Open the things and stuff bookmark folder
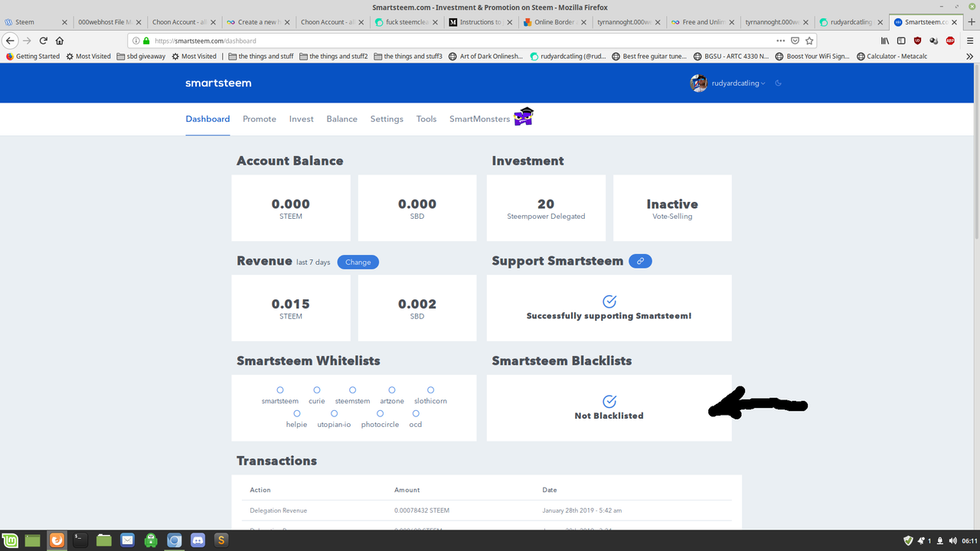The height and width of the screenshot is (551, 980). (x=262, y=57)
